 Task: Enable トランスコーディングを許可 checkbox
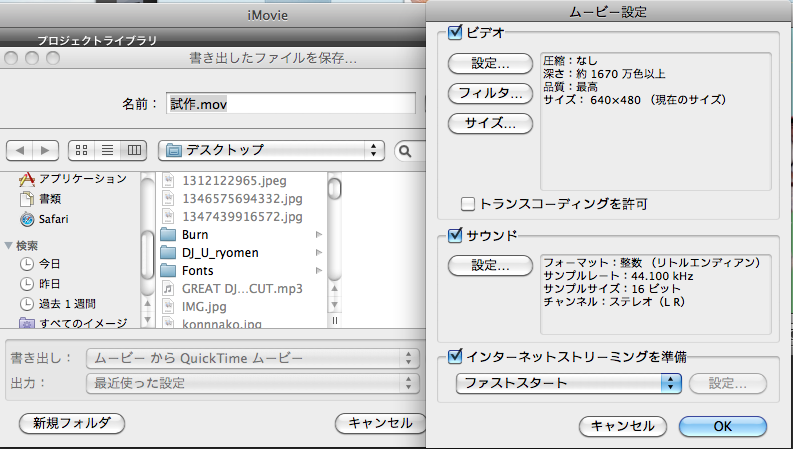click(468, 204)
